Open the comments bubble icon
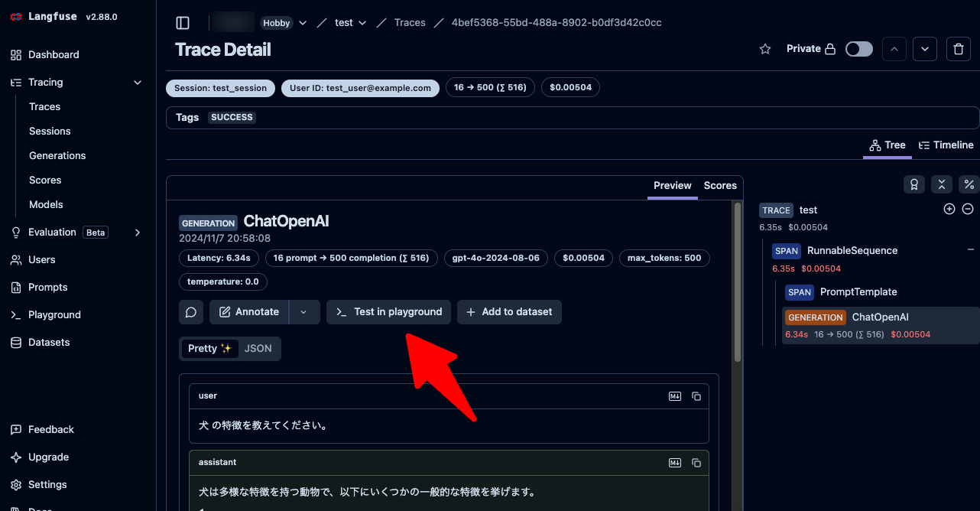980x511 pixels. [191, 312]
